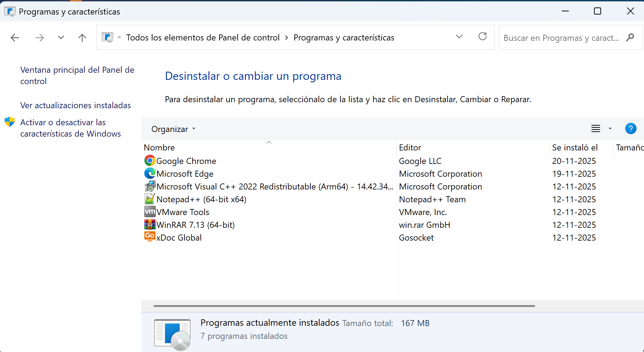This screenshot has height=352, width=644.
Task: Open Activar o desactivar las características de Windows
Action: tap(71, 128)
